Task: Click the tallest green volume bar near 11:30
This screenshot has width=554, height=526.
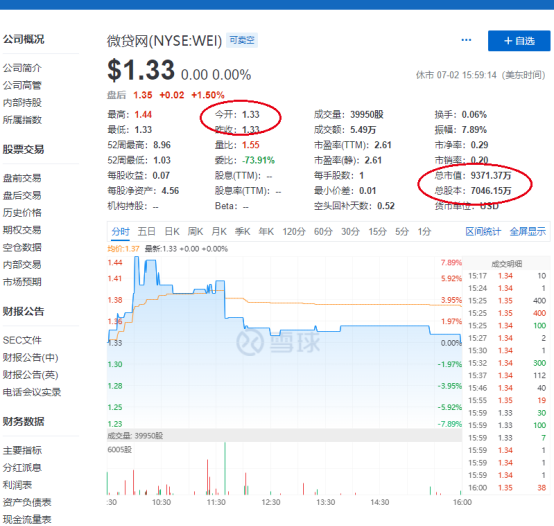Action: pyautogui.click(x=225, y=468)
